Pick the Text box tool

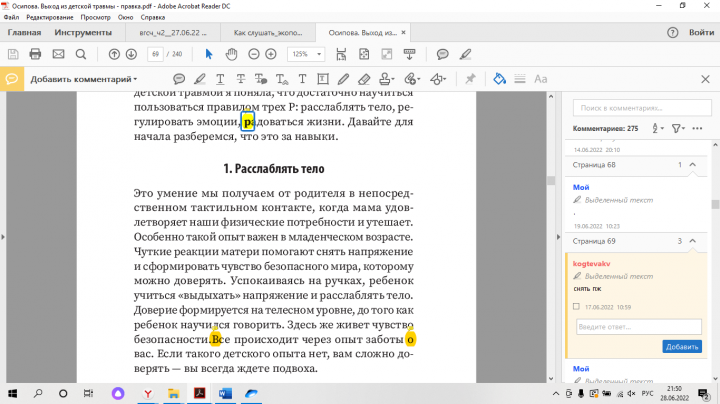click(323, 79)
